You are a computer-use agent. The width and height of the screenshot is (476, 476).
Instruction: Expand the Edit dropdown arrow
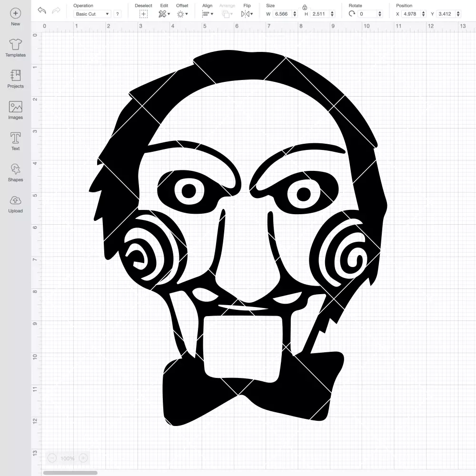(169, 14)
